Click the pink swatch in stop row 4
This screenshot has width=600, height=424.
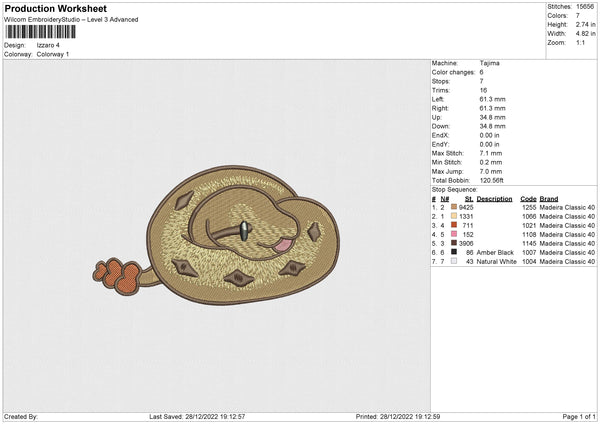[454, 234]
